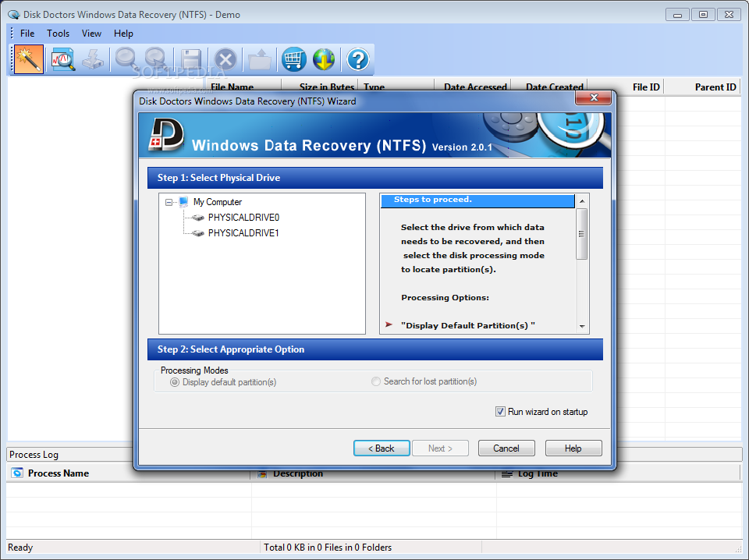The height and width of the screenshot is (560, 749).
Task: Click the drive image toolbar icon
Action: click(x=93, y=60)
